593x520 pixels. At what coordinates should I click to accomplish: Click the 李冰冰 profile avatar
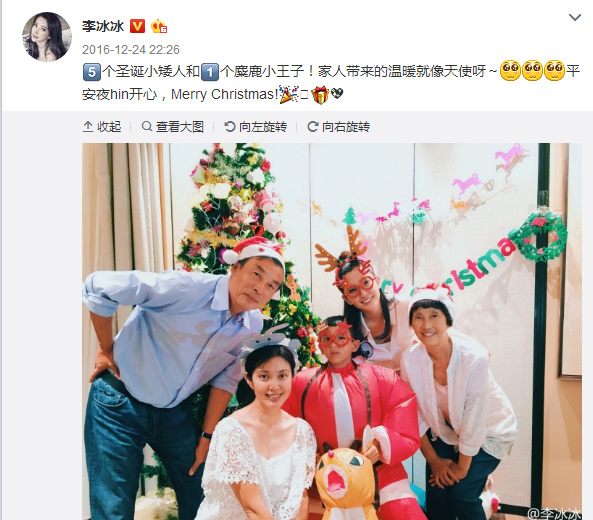(47, 37)
